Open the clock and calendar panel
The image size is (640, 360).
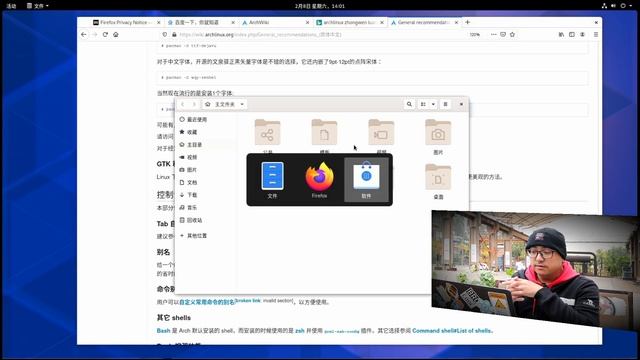pos(320,6)
